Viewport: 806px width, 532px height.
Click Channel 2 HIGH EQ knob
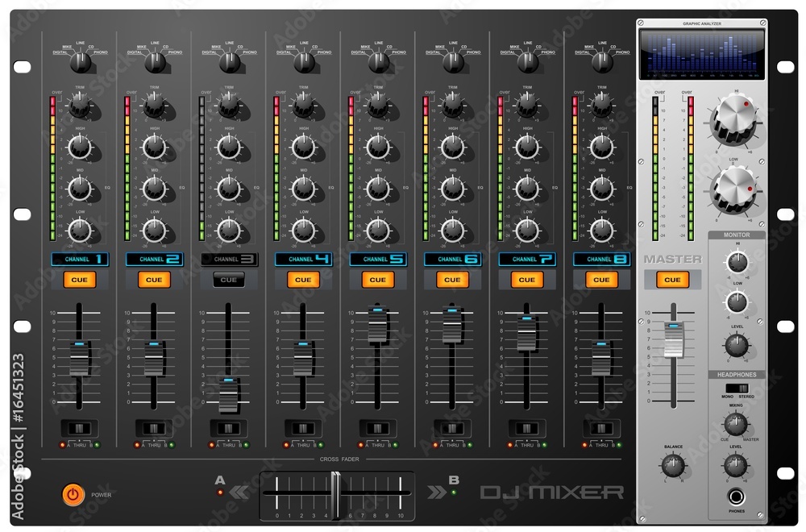[154, 147]
